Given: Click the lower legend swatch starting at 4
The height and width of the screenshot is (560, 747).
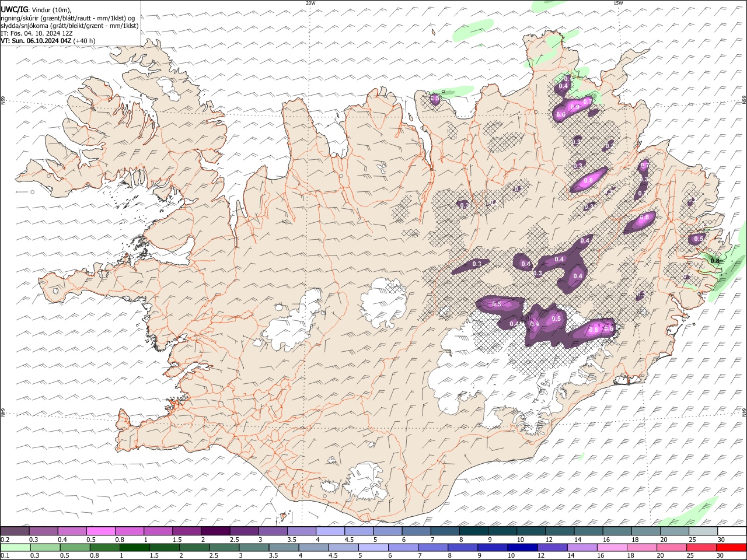Looking at the screenshot, I should pos(314,548).
